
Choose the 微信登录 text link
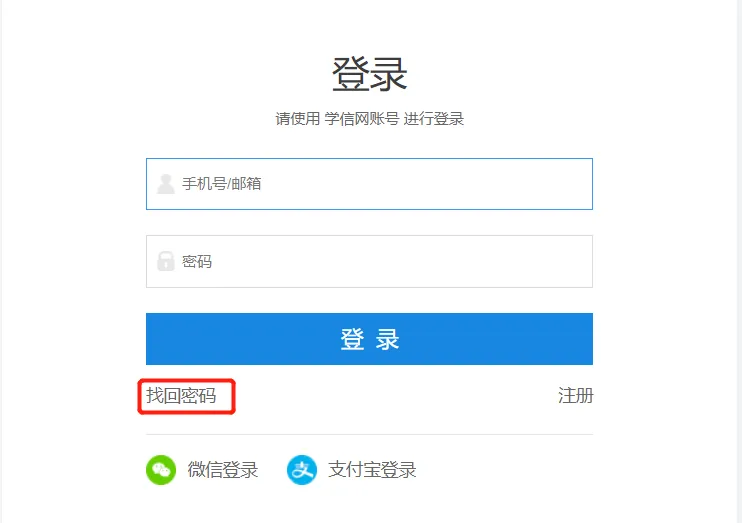pos(222,470)
